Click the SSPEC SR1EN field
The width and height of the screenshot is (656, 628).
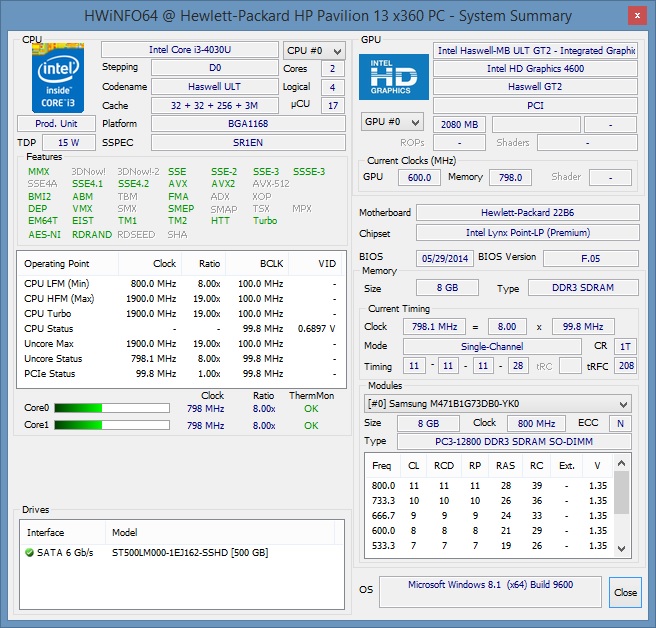coord(248,142)
